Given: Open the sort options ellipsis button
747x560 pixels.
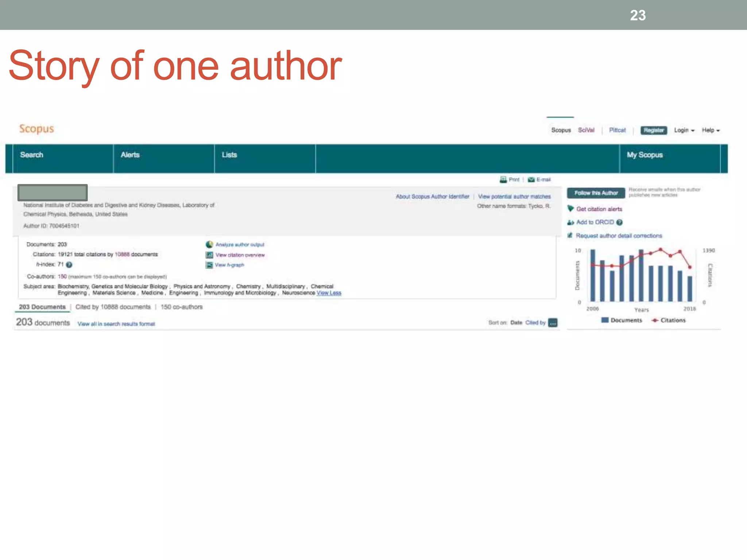Looking at the screenshot, I should [553, 323].
